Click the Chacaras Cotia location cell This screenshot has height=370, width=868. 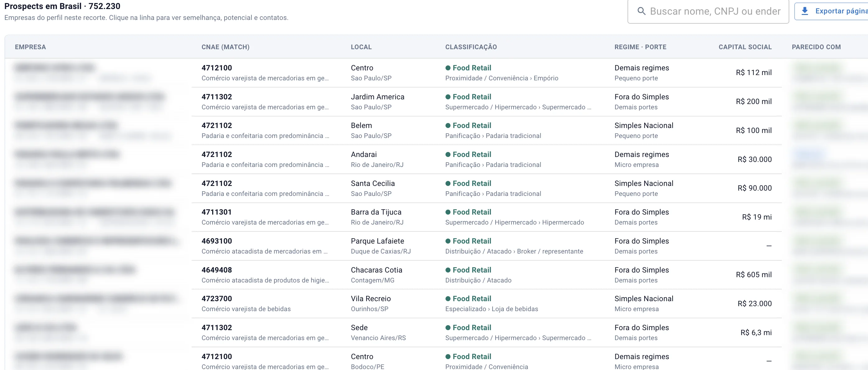click(x=376, y=275)
